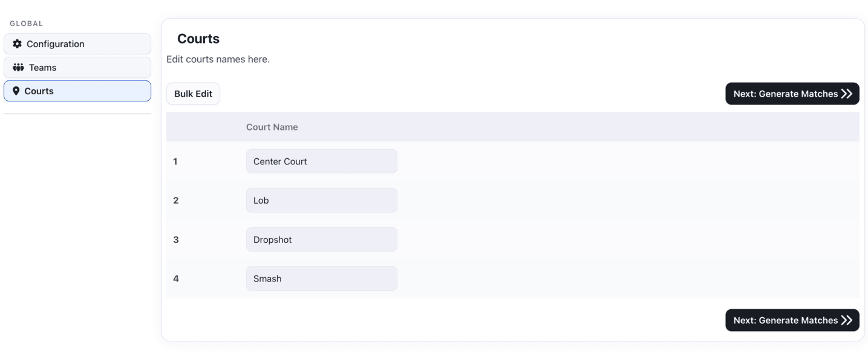Click the Courts page heading
This screenshot has height=357, width=868.
pos(198,38)
